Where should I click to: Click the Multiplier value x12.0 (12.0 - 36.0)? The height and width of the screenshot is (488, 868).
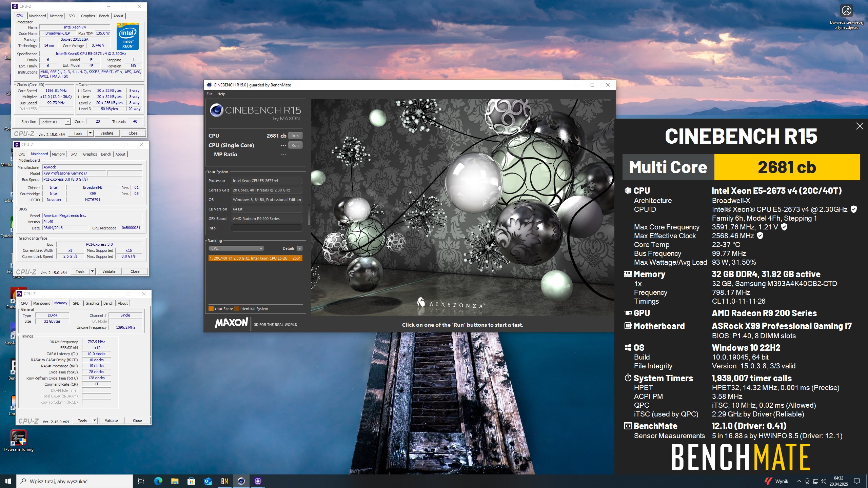tap(56, 97)
